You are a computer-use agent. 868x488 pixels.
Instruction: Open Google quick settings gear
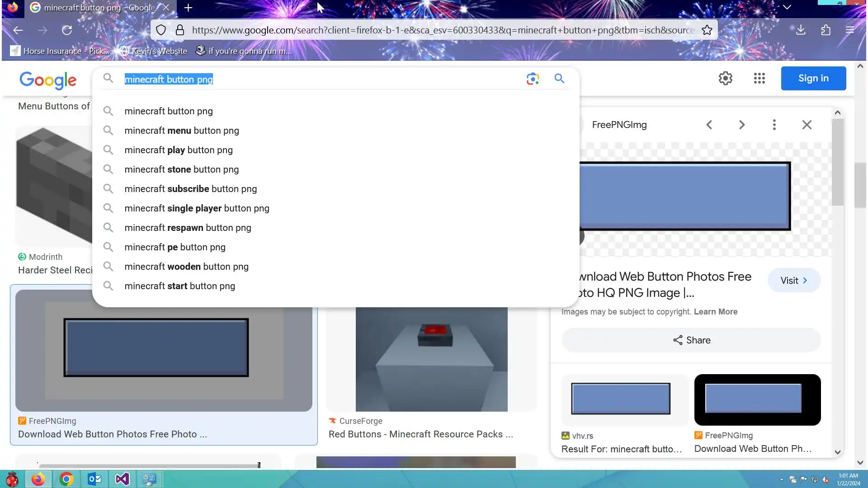pyautogui.click(x=725, y=78)
